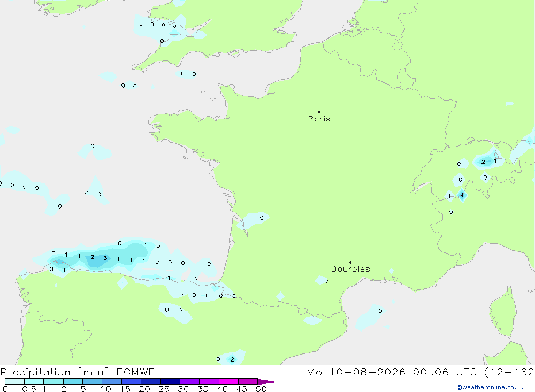
Task: Click the legend scale label "40"
Action: (222, 389)
